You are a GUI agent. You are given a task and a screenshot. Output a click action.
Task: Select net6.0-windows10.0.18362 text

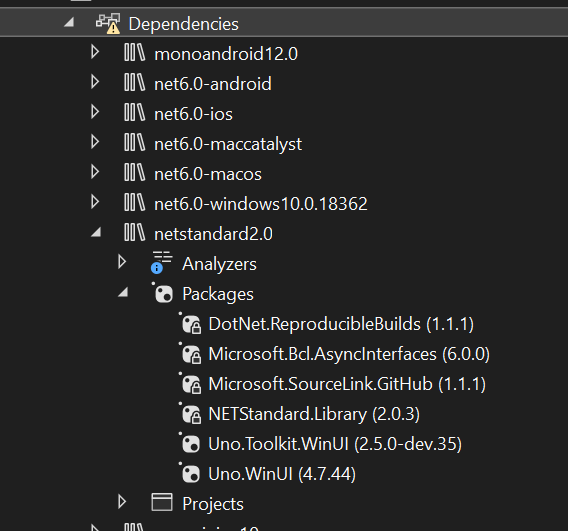click(x=261, y=204)
